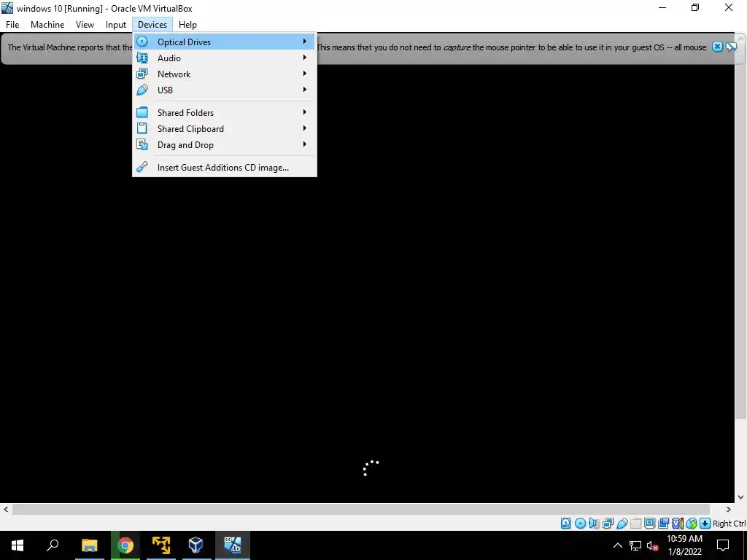Image resolution: width=747 pixels, height=560 pixels.
Task: Open the View menu
Action: (x=85, y=25)
